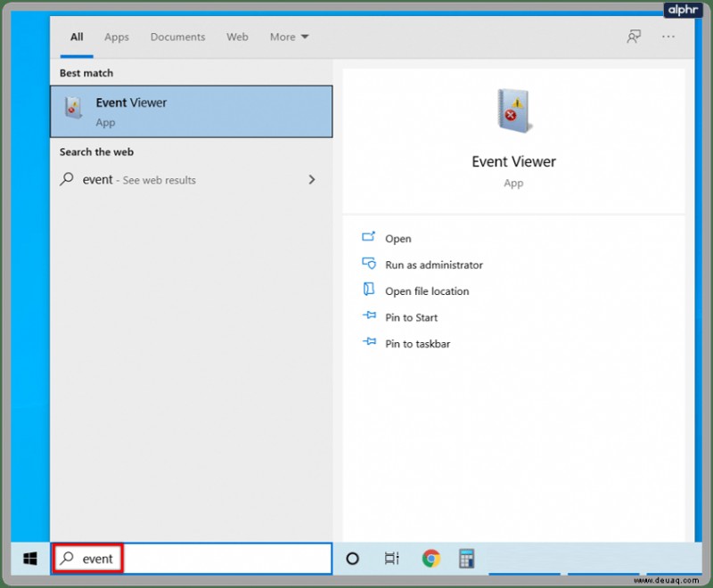This screenshot has height=588, width=713.
Task: Click the Event Viewer title in preview pane
Action: [x=513, y=161]
